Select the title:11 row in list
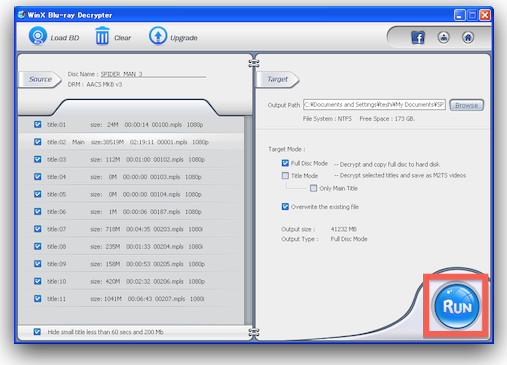The height and width of the screenshot is (365, 507). click(131, 299)
